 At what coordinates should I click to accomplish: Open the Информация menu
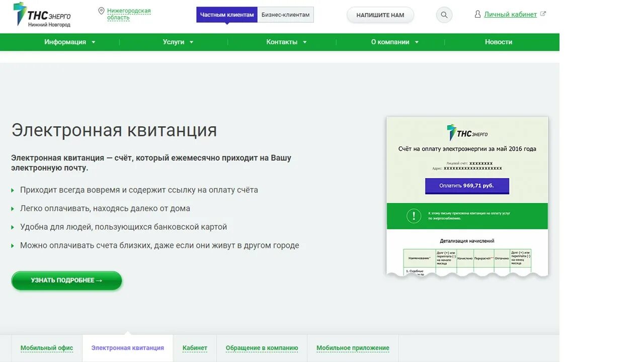click(65, 42)
